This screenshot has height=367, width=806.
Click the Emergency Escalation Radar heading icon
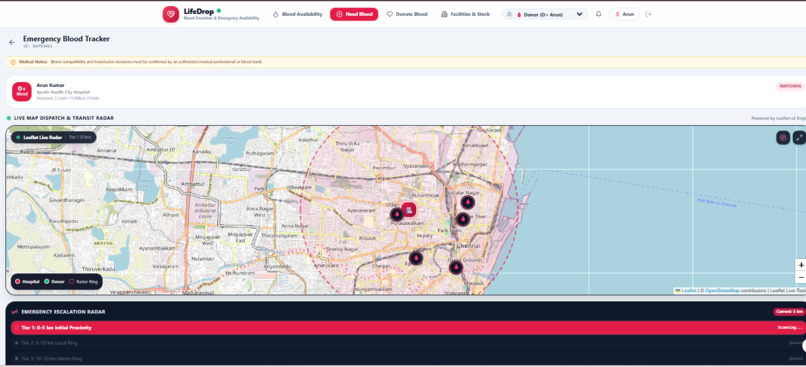pos(14,311)
